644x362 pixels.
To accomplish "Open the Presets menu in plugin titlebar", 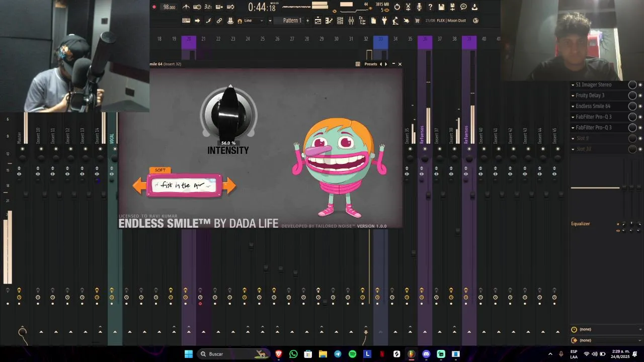I will [x=371, y=64].
